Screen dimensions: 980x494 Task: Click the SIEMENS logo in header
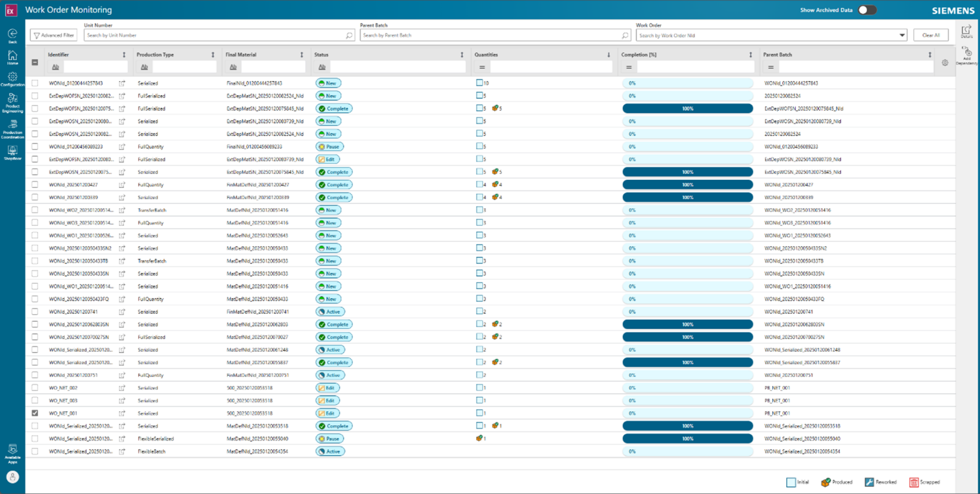coord(953,10)
